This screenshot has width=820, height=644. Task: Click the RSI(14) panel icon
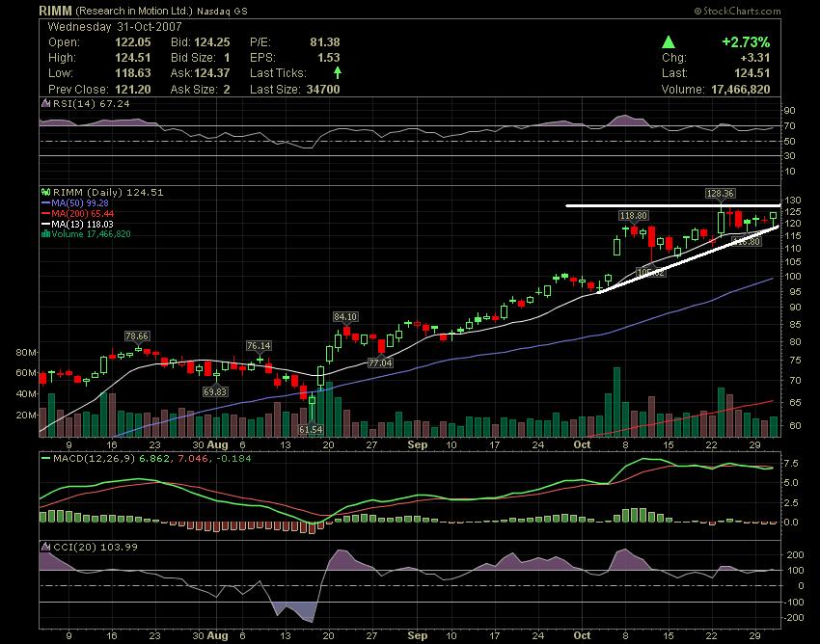pyautogui.click(x=46, y=104)
